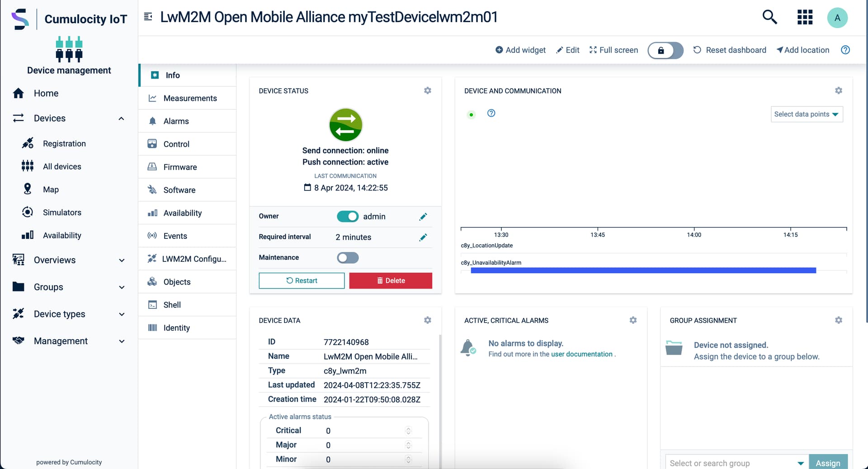Open All devices list
Image resolution: width=868 pixels, height=469 pixels.
[62, 166]
